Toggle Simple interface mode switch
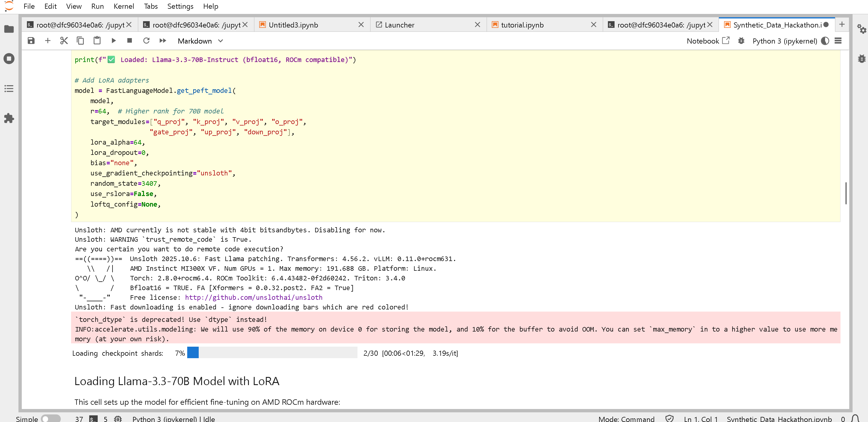 click(x=51, y=418)
